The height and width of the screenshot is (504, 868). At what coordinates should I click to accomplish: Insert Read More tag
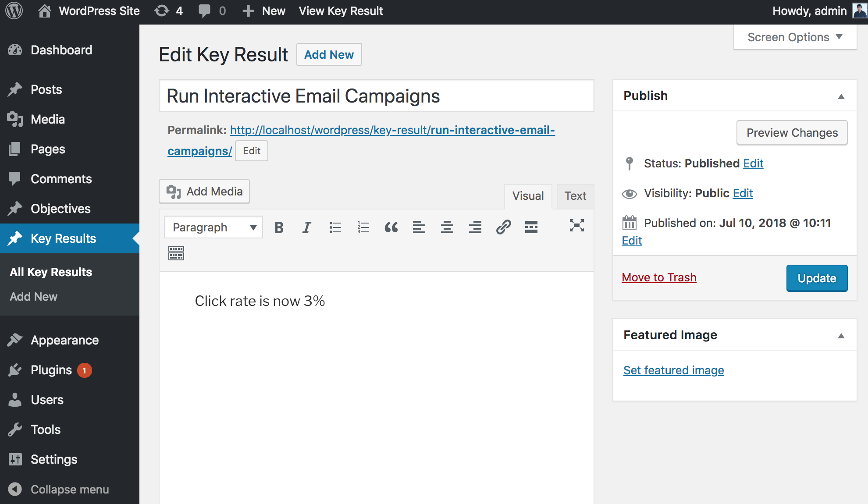pyautogui.click(x=531, y=227)
